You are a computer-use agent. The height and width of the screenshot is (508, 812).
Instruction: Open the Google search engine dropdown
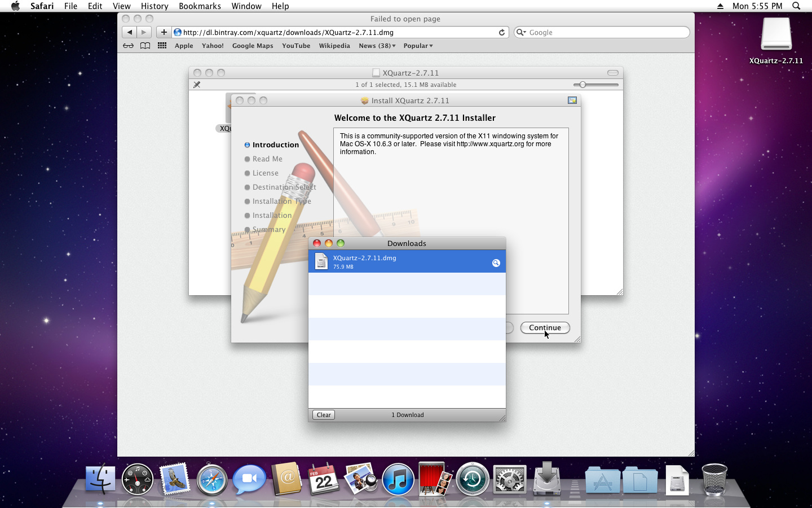[521, 33]
